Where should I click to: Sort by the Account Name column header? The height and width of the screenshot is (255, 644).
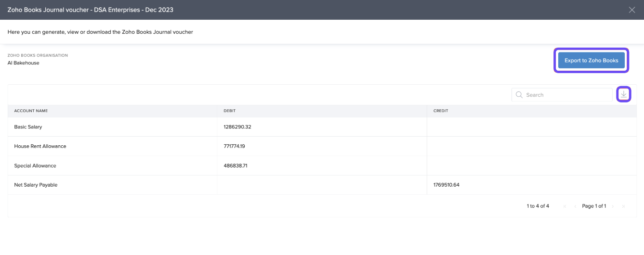point(31,111)
